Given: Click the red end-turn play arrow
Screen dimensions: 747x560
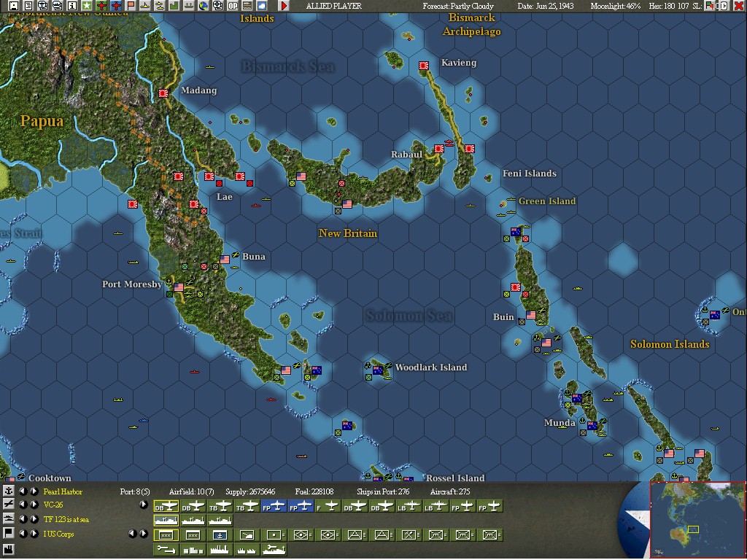Looking at the screenshot, I should pos(284,6).
